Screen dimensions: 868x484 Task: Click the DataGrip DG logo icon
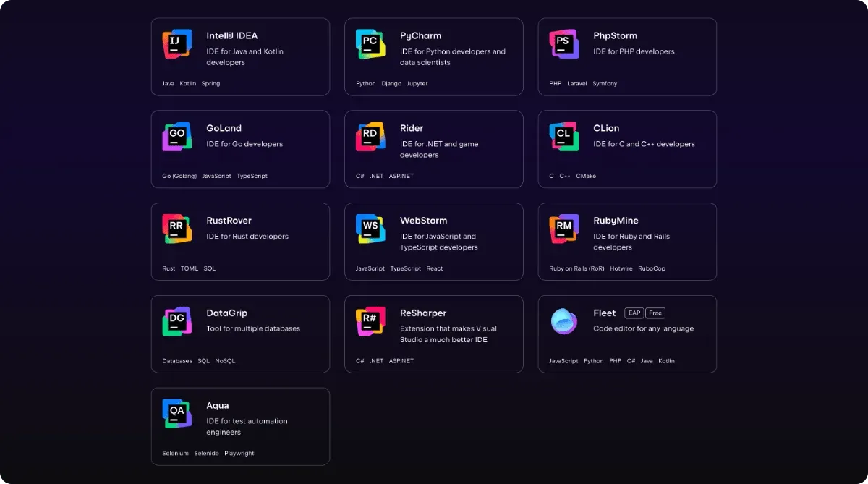tap(176, 321)
